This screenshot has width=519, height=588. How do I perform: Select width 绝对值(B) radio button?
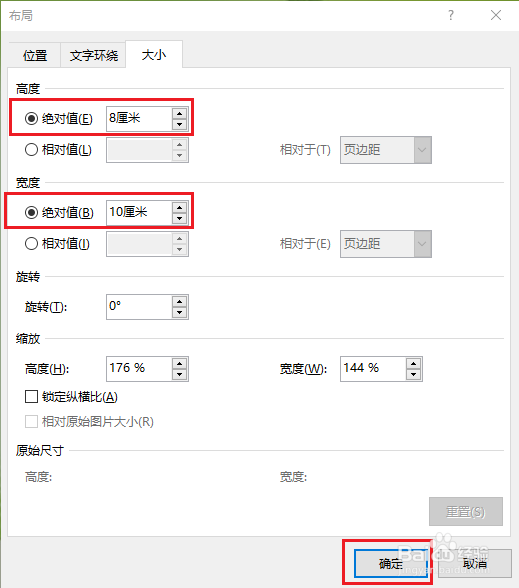31,213
